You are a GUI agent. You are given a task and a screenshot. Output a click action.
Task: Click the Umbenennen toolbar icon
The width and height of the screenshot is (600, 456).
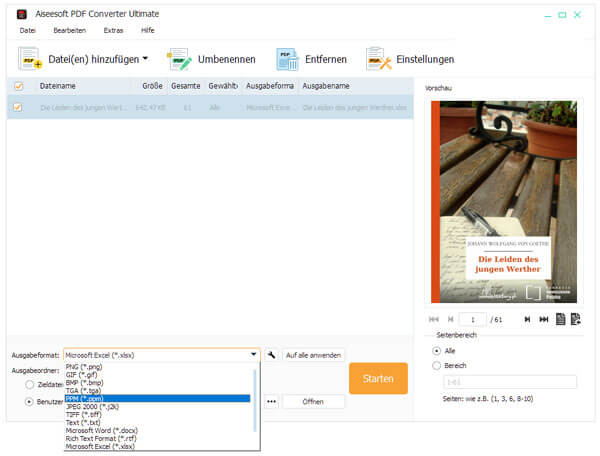(179, 59)
